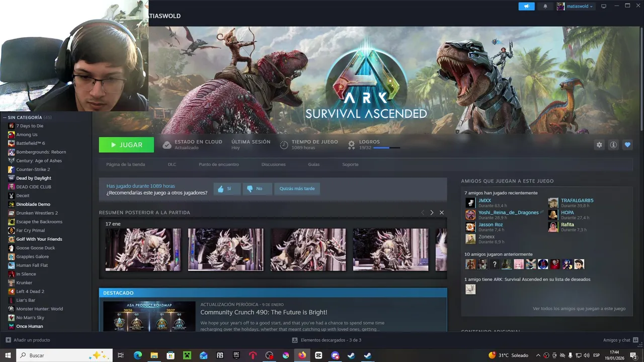Screen dimensions: 644x362
Task: Click Añadir un producto plus button
Action: (x=8, y=340)
